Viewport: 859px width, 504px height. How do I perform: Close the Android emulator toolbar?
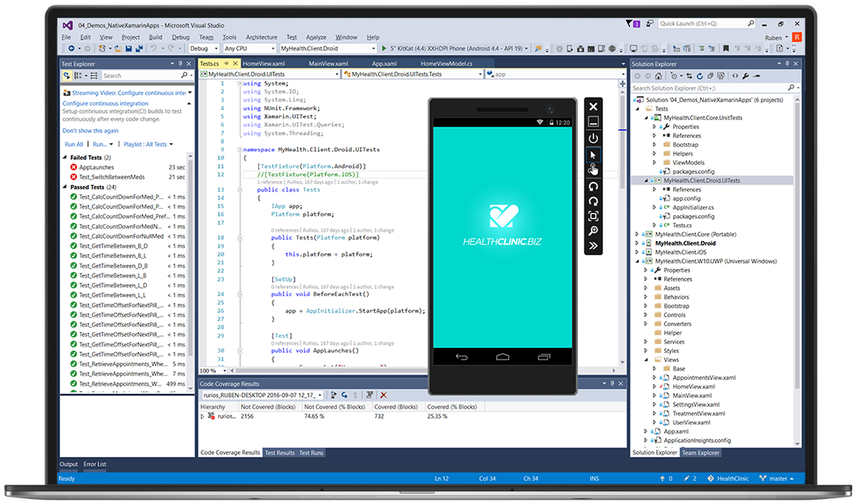coord(594,107)
